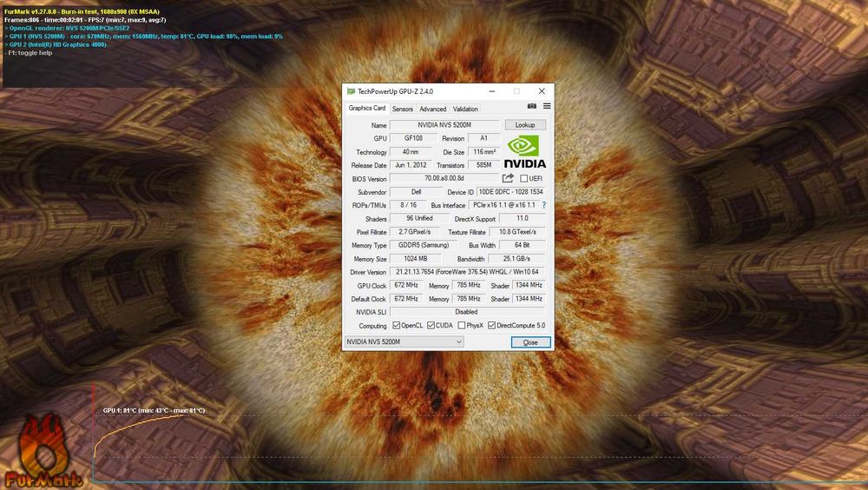Click the BIOS Version field 70.08.a8.00.8d
The height and width of the screenshot is (490, 868).
[444, 178]
